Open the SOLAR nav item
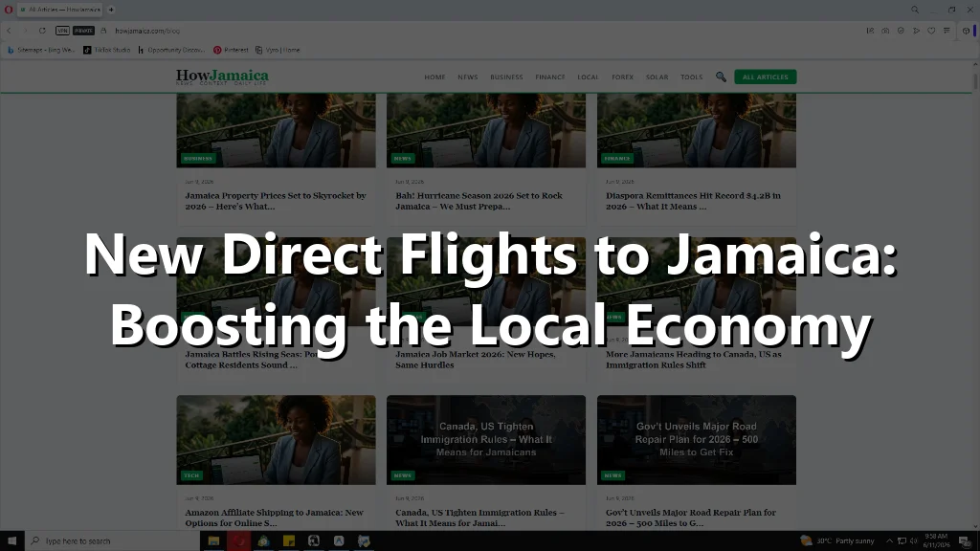Viewport: 980px width, 551px height. click(x=657, y=77)
